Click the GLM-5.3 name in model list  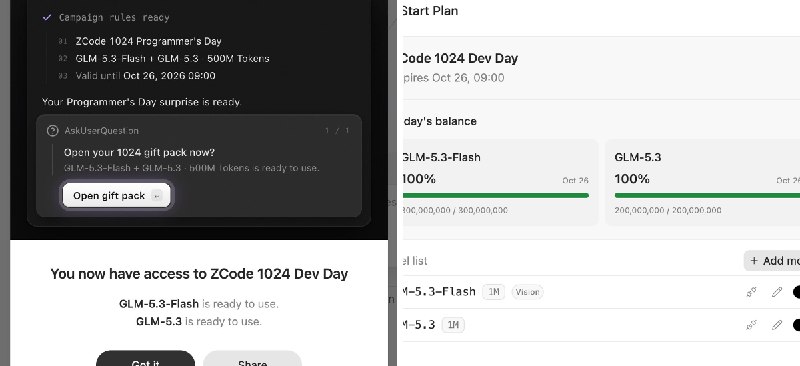click(x=419, y=325)
